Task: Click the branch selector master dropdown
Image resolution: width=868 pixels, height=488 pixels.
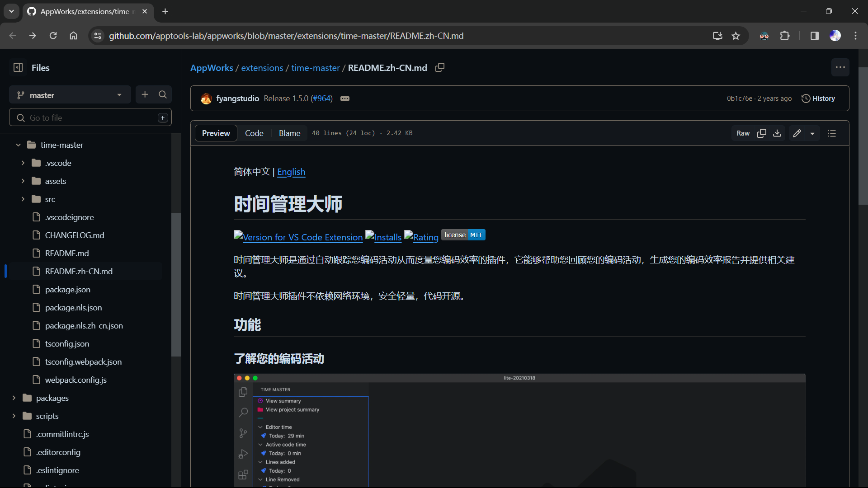Action: point(69,95)
